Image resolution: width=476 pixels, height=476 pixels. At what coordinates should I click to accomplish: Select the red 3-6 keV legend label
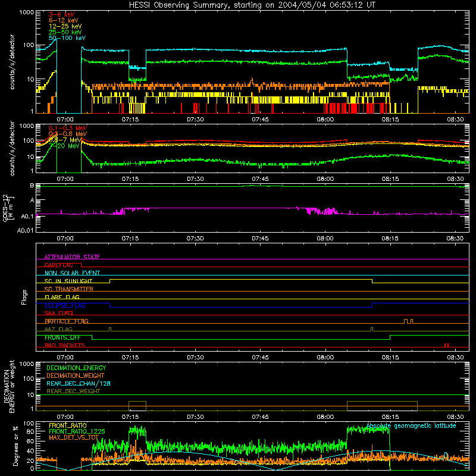tap(62, 14)
